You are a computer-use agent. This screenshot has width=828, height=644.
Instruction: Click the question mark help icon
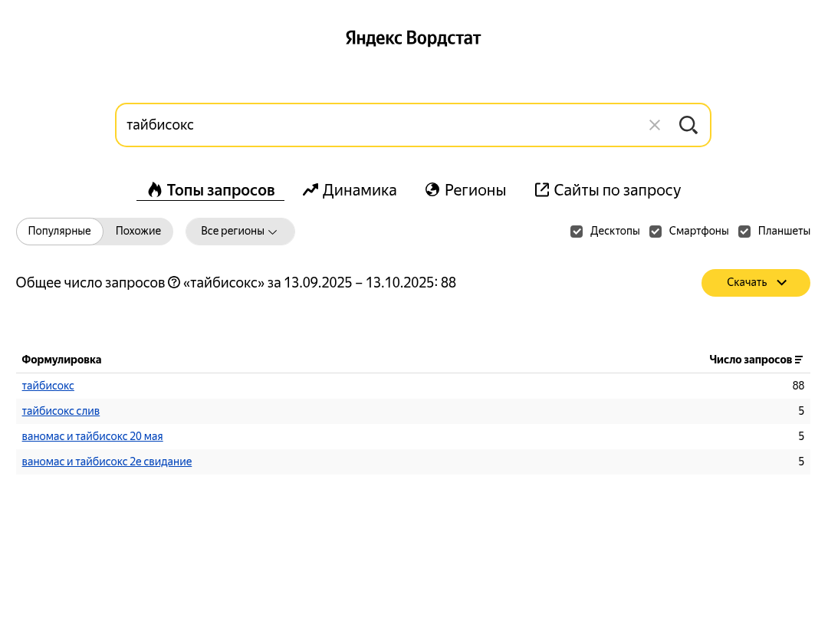pyautogui.click(x=174, y=282)
